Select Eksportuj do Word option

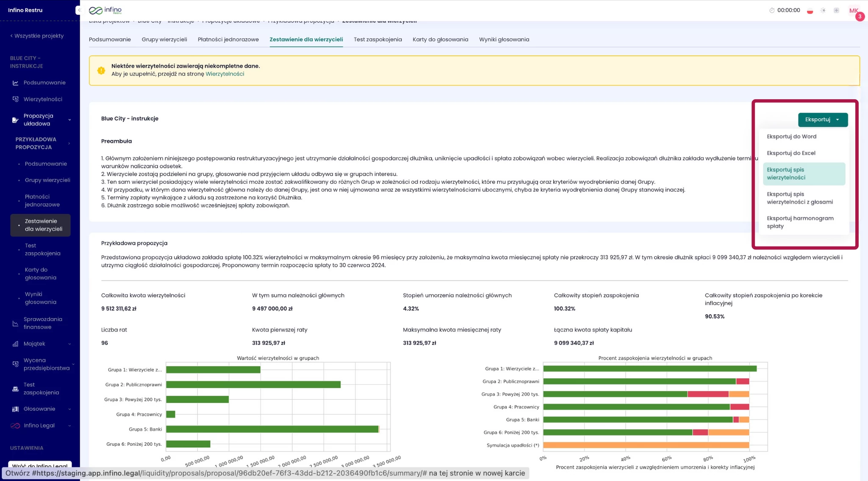[791, 137]
